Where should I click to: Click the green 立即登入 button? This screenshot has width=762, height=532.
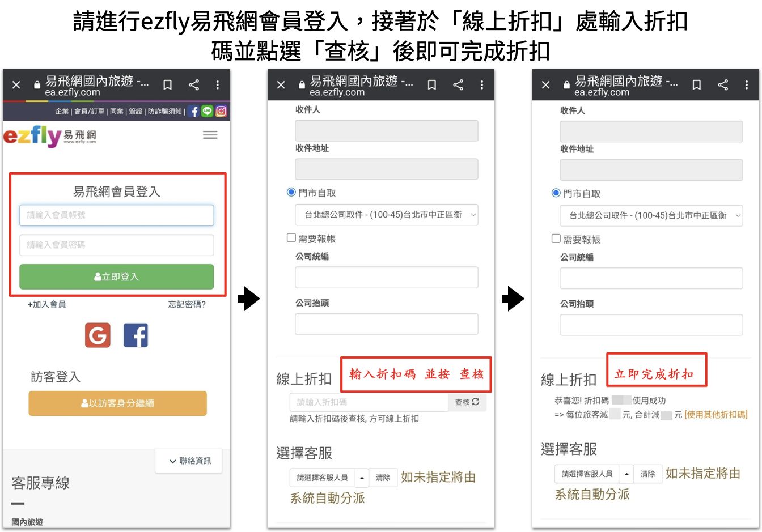117,276
